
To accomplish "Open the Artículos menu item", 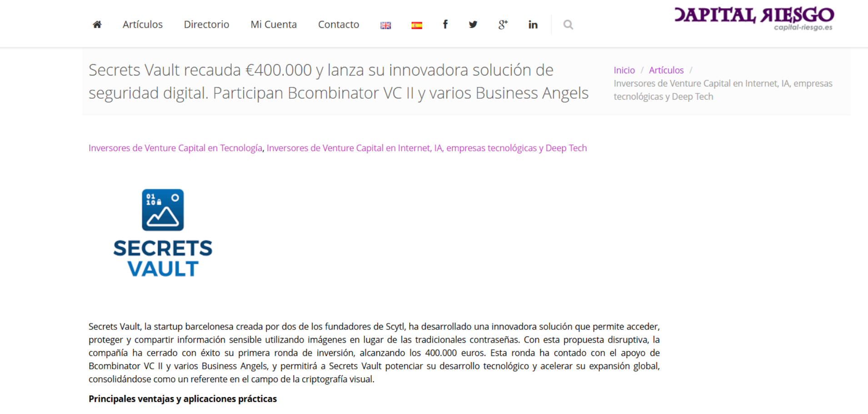I will coord(143,25).
